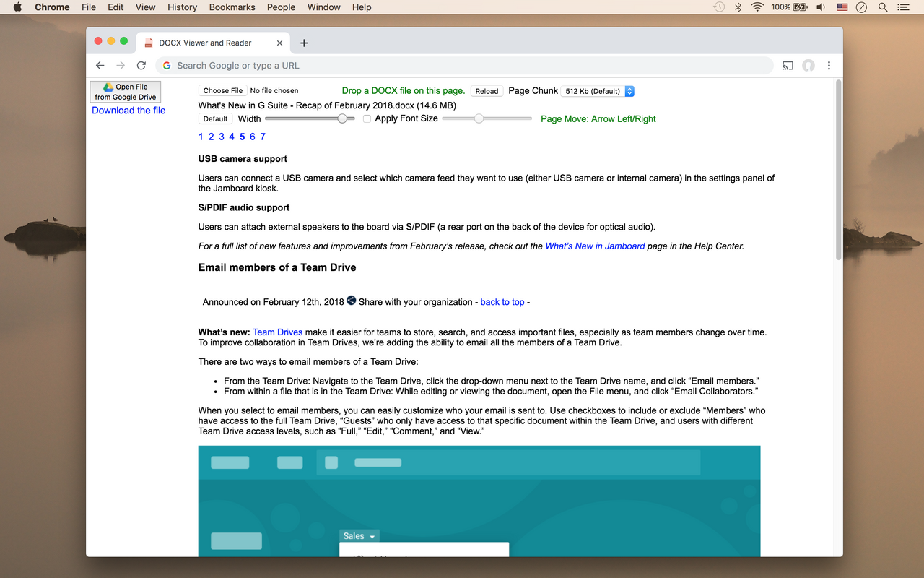Enable the Apply Font Size checkbox
Screen dimensions: 924x578
(x=367, y=118)
